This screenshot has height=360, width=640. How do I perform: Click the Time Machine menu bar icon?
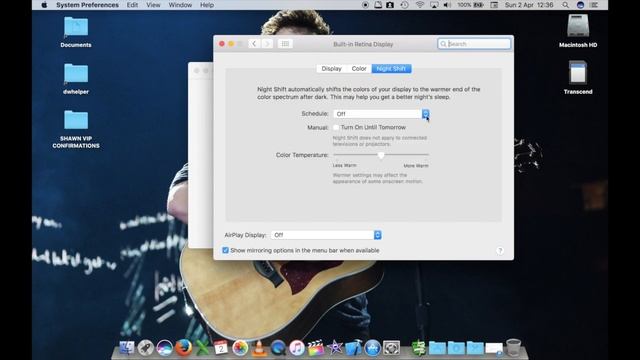(404, 5)
